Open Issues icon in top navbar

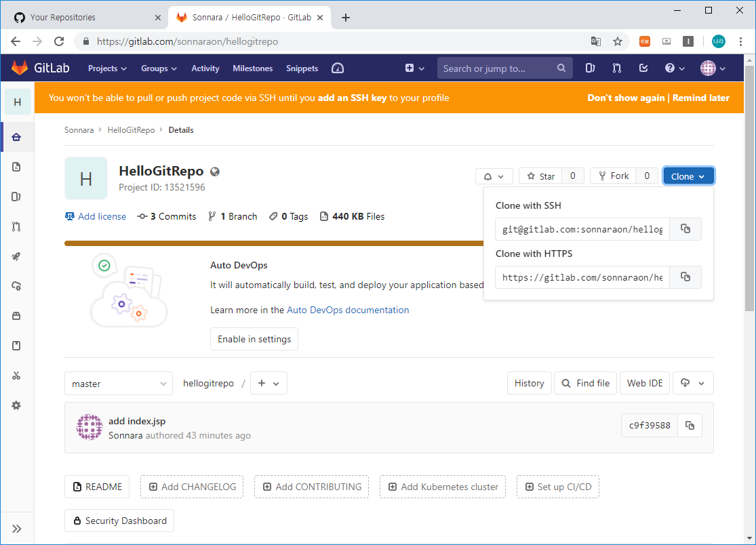(590, 68)
